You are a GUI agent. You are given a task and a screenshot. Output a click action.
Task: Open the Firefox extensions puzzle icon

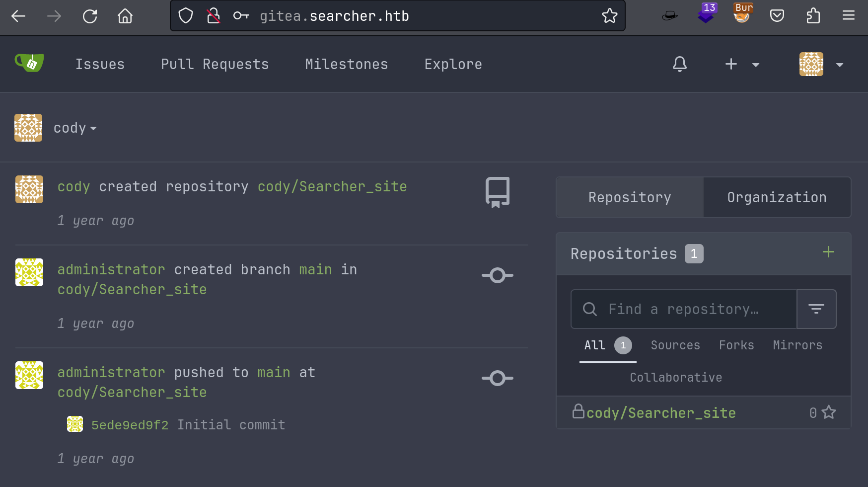(813, 16)
